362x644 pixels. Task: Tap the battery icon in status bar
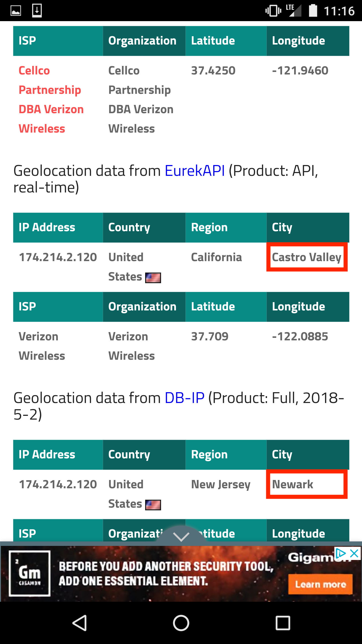point(313,11)
